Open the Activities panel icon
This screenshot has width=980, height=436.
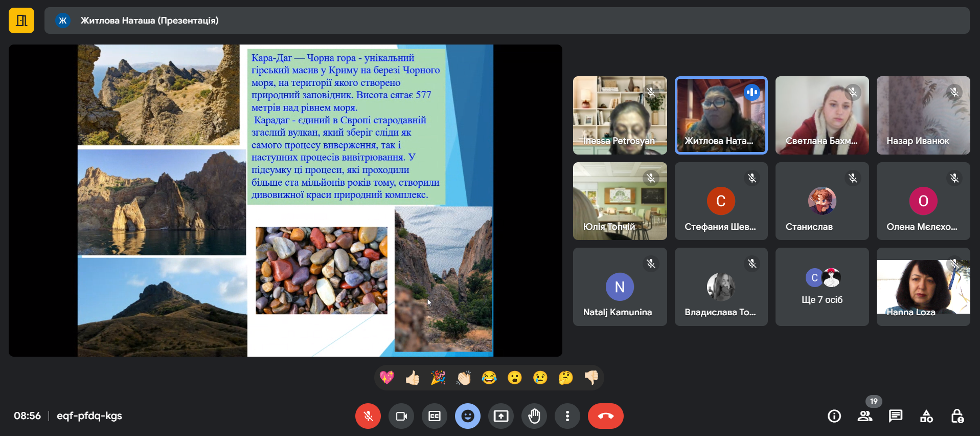[926, 416]
